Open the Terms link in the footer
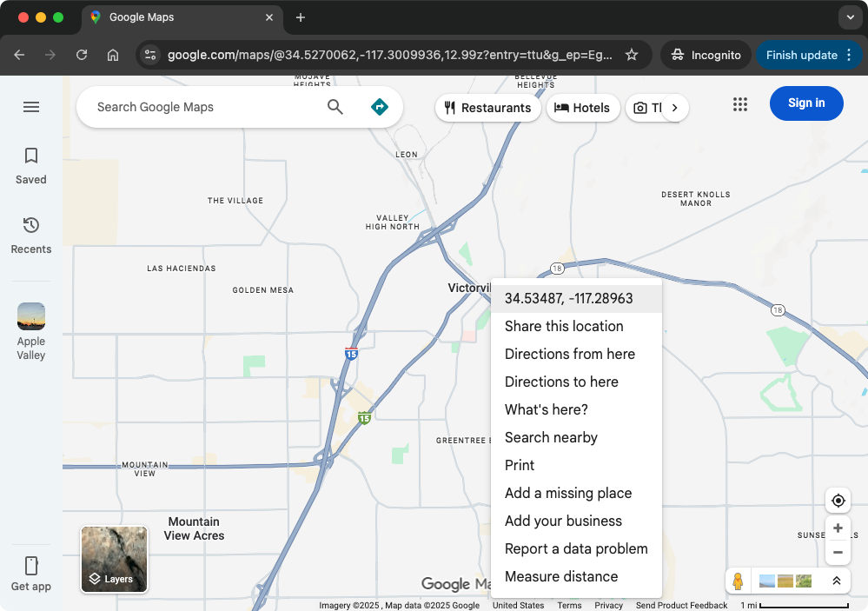The height and width of the screenshot is (611, 868). pyautogui.click(x=569, y=605)
